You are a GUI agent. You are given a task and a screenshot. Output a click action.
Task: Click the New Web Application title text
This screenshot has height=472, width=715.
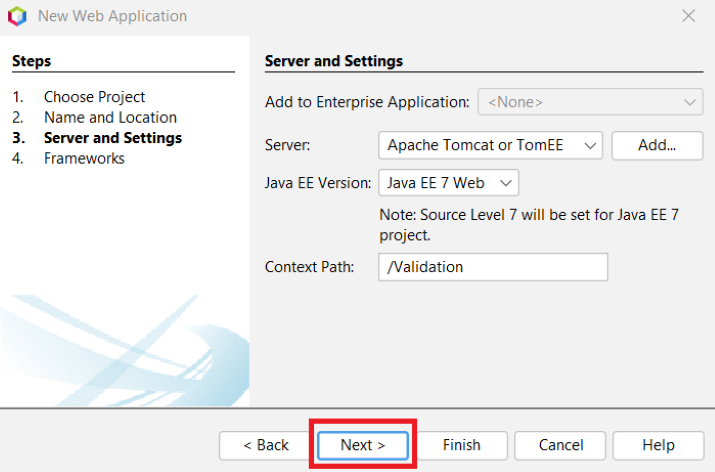(x=112, y=16)
